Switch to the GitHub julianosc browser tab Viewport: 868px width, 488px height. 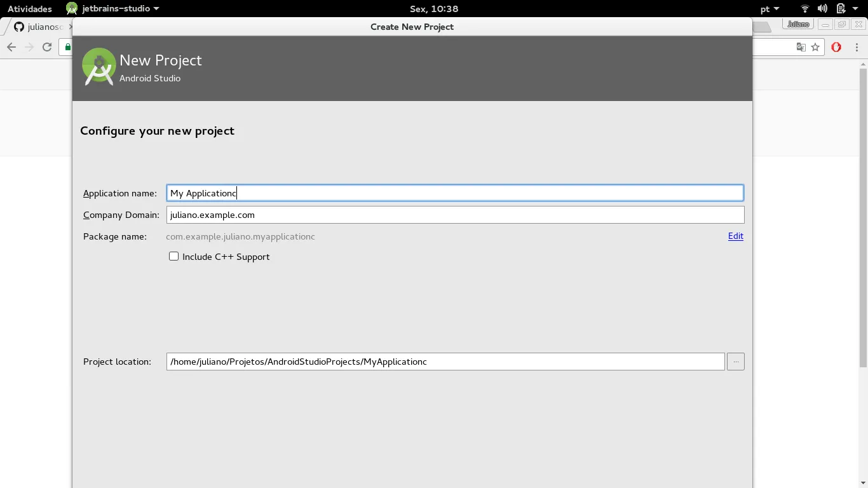pos(38,27)
